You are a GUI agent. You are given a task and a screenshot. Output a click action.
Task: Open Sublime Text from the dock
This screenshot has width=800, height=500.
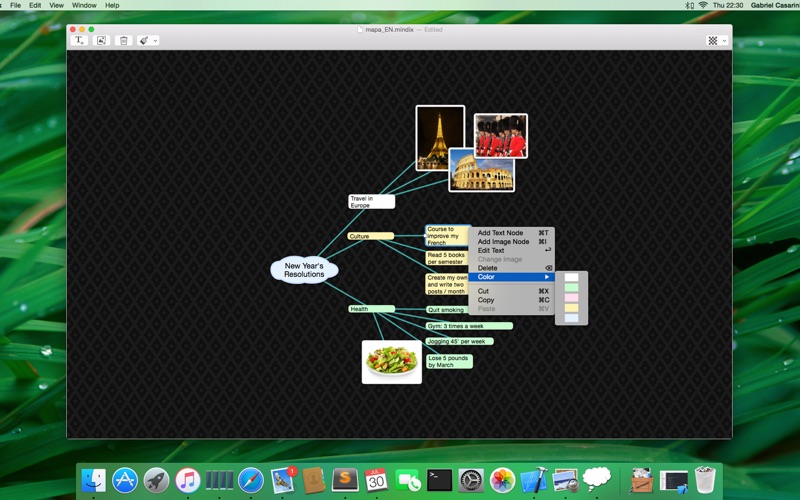pyautogui.click(x=345, y=481)
